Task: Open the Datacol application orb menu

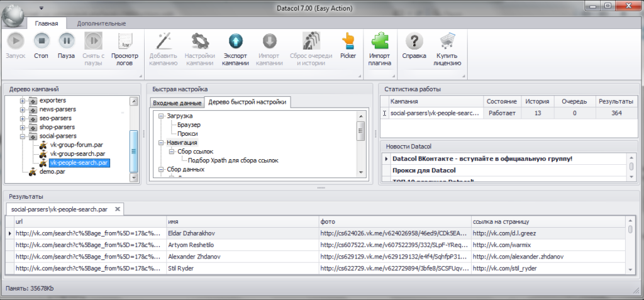Action: pyautogui.click(x=13, y=16)
